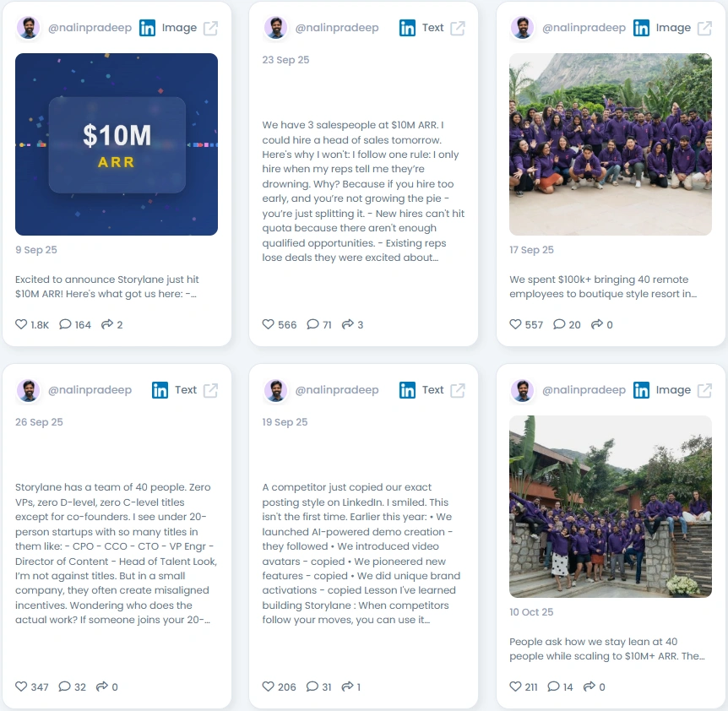Viewport: 728px width, 711px height.
Task: Click comment icon showing 164 comments
Action: 65,324
